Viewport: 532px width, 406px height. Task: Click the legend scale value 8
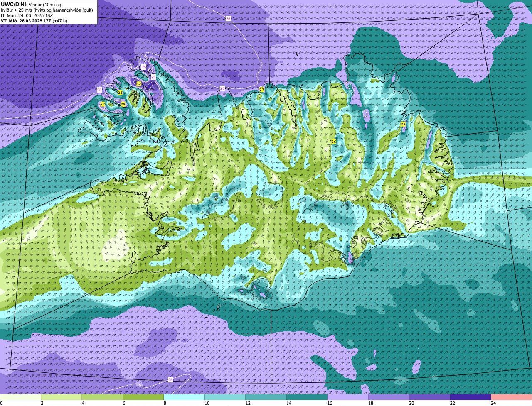[x=165, y=403]
